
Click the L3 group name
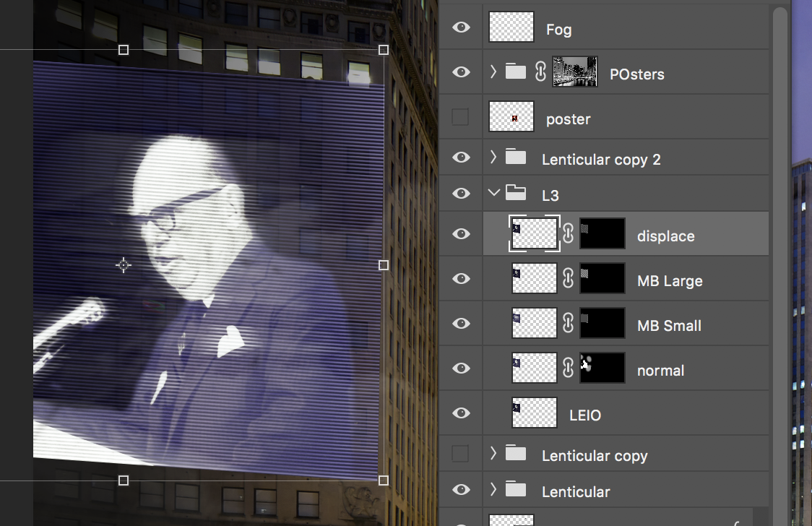click(550, 196)
